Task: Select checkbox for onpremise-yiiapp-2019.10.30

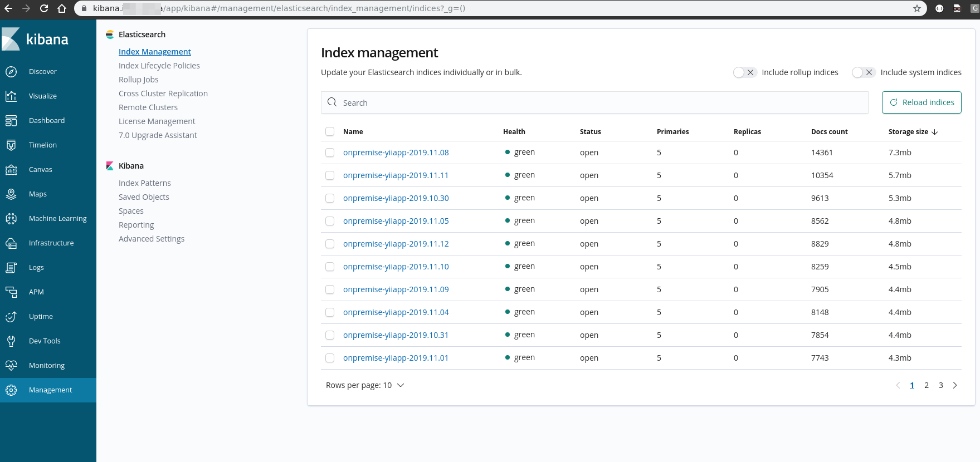Action: click(330, 198)
